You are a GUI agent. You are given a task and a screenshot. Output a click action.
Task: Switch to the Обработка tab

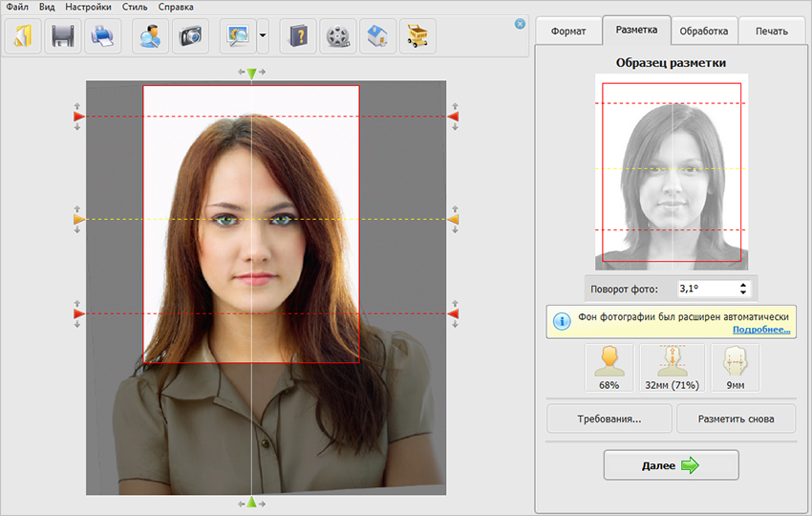click(703, 31)
